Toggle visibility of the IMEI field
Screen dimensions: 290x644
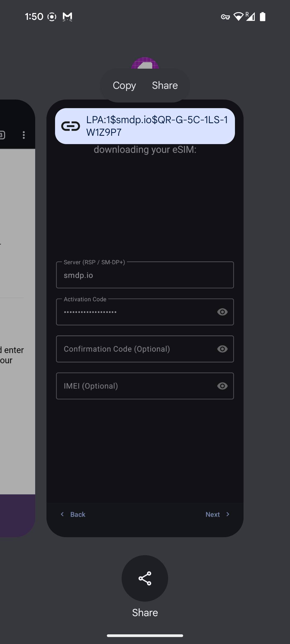tap(222, 386)
